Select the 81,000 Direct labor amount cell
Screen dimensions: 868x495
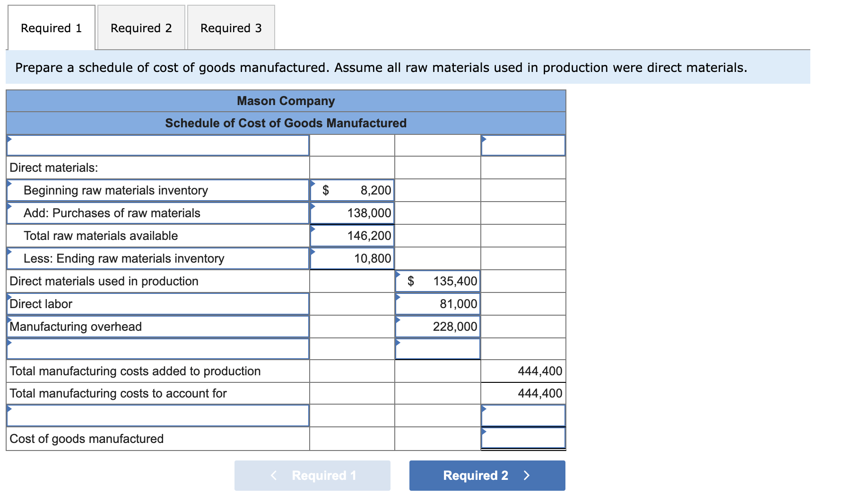tap(437, 304)
